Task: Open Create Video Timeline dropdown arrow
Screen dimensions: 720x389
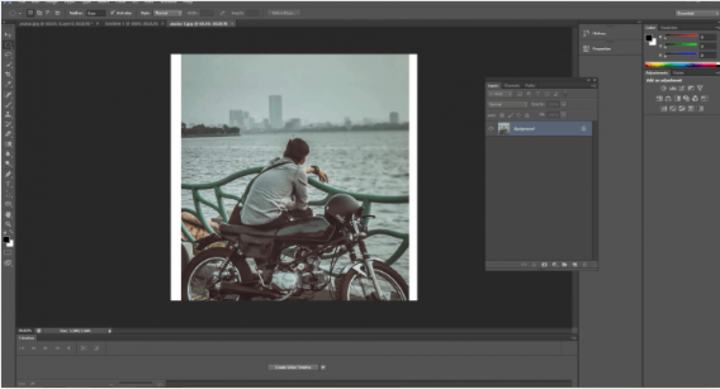Action: 323,367
